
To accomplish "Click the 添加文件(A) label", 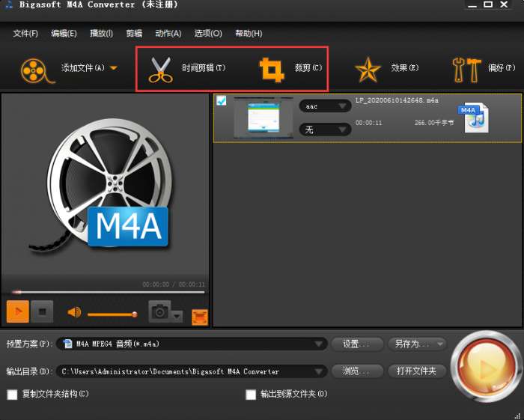I will coord(83,68).
